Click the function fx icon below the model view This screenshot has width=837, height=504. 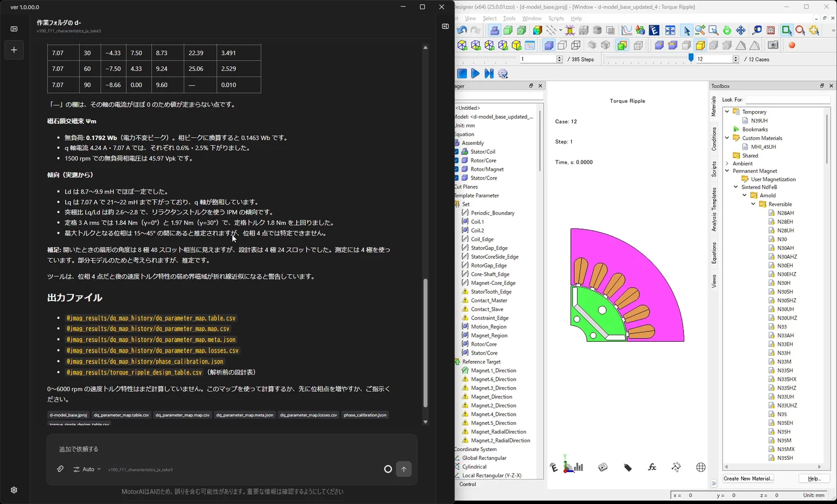pos(652,467)
